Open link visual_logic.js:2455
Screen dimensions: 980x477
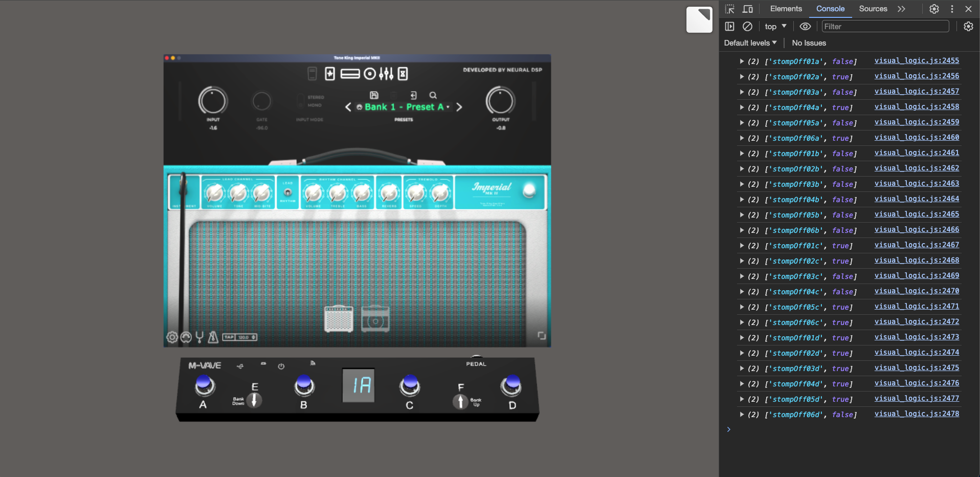[917, 60]
